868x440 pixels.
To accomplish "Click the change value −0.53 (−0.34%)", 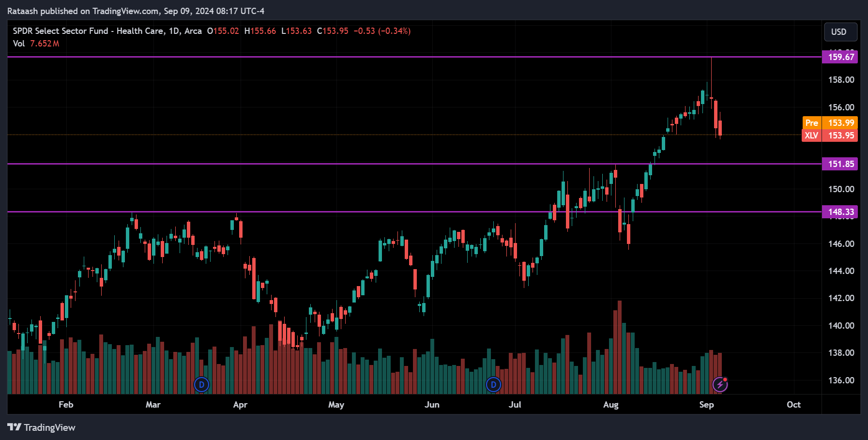I will (382, 31).
